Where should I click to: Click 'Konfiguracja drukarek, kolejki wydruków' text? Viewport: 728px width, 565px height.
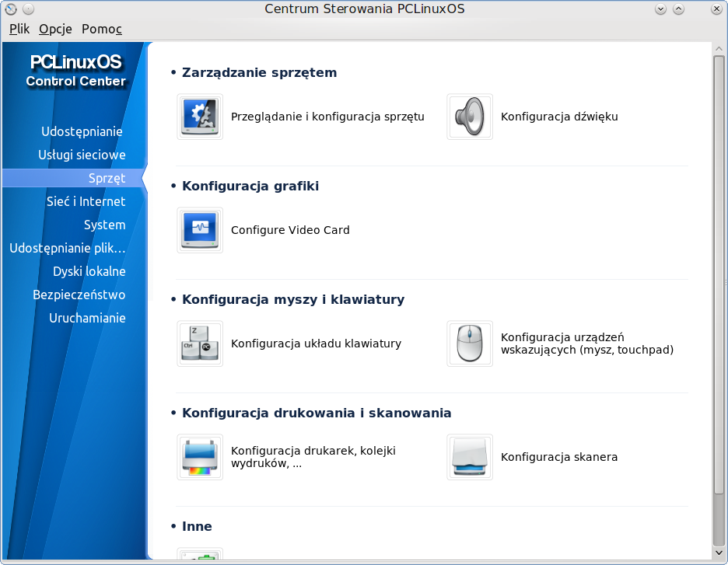(313, 457)
